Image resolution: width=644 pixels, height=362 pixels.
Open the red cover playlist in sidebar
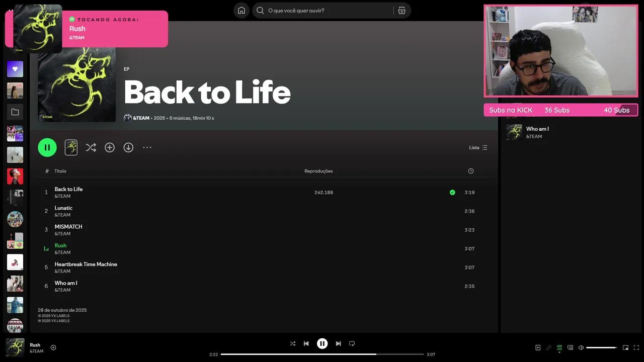(x=15, y=176)
